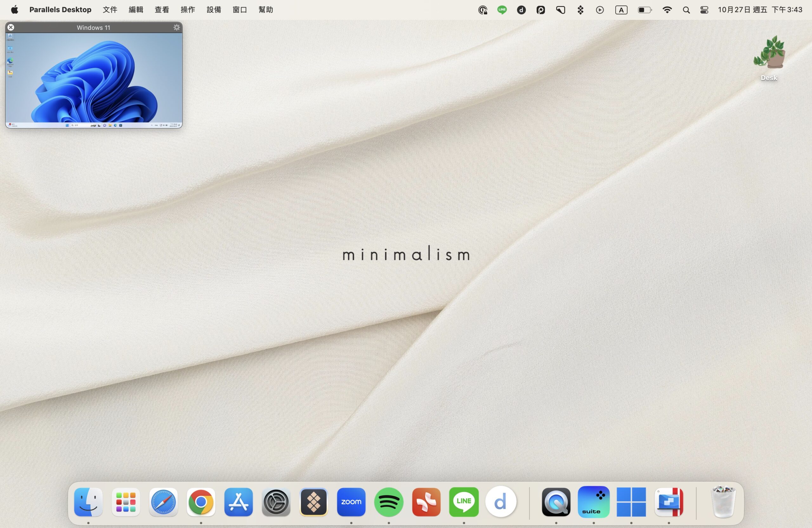812x528 pixels.
Task: Open the Parallels Desktop Dock icon
Action: pos(669,502)
